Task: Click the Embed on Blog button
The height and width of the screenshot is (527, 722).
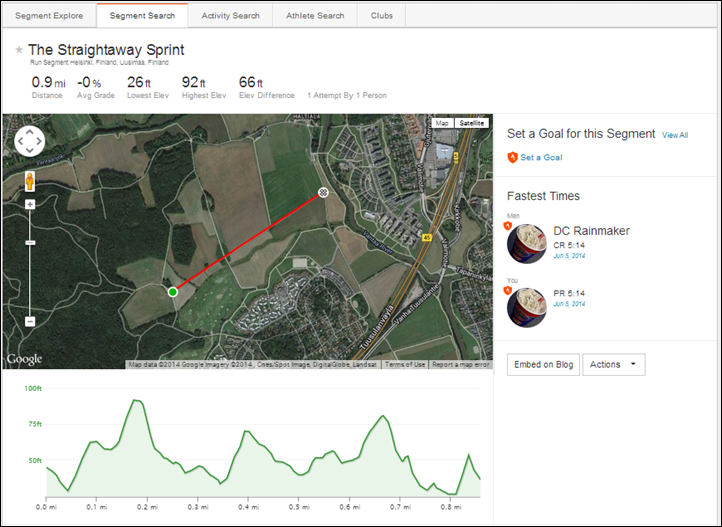Action: pos(543,365)
